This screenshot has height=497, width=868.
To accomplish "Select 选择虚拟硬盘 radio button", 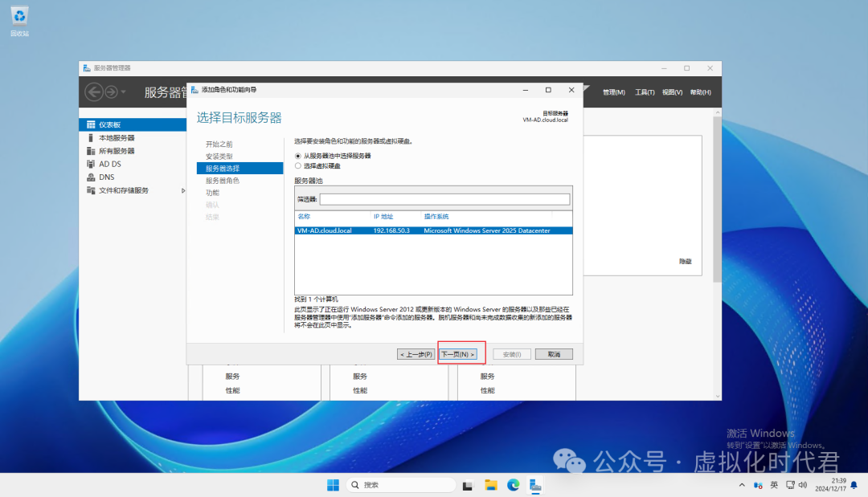I will coord(299,165).
